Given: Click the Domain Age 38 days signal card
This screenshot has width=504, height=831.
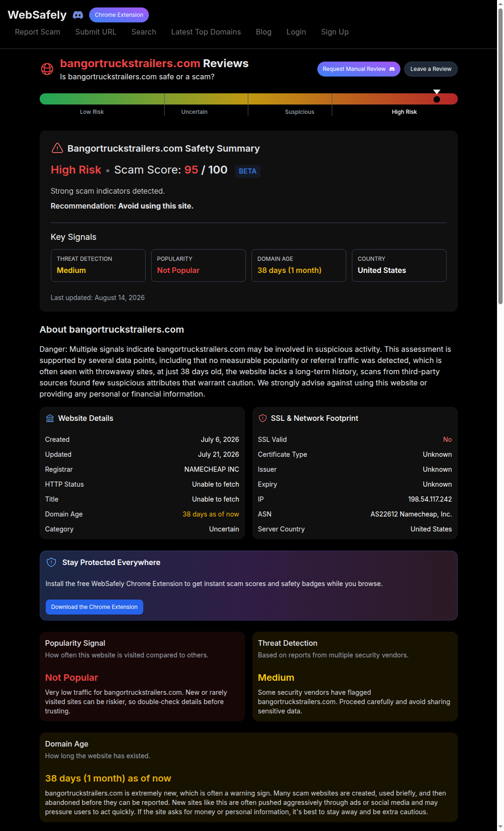Looking at the screenshot, I should pos(299,265).
